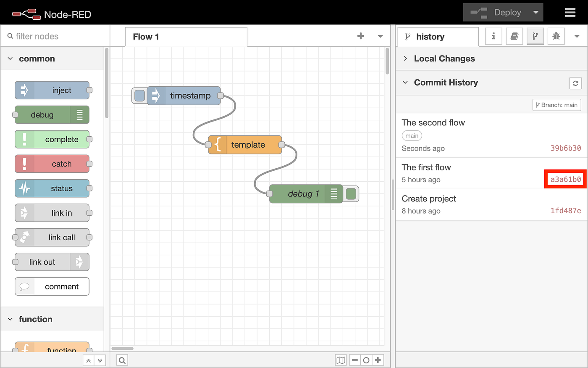Refresh the commit history list
The image size is (588, 368).
[575, 83]
